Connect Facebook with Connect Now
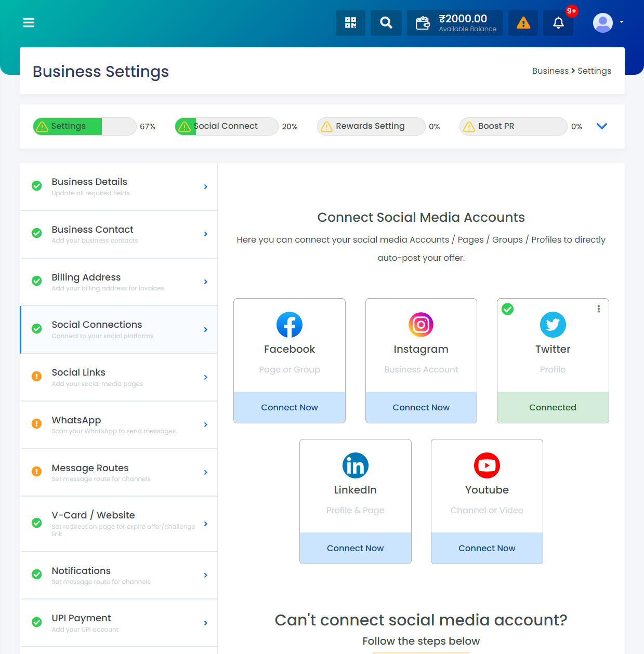 290,407
